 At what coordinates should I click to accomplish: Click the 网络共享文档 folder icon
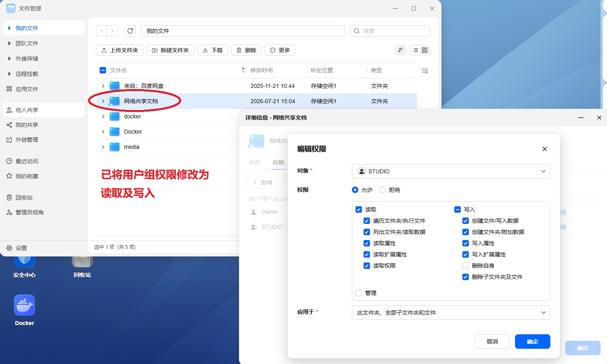(115, 101)
